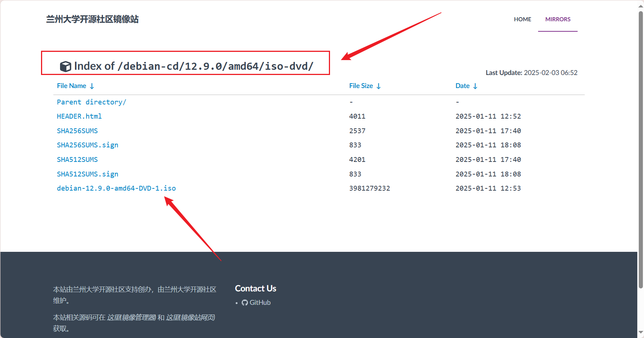Go to Parent directory/ link
Viewport: 644px width, 338px height.
point(91,102)
